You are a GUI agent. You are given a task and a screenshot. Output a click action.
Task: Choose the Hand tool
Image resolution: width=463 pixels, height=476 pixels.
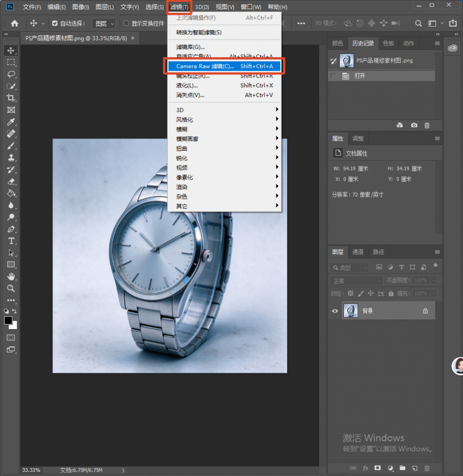coord(11,277)
